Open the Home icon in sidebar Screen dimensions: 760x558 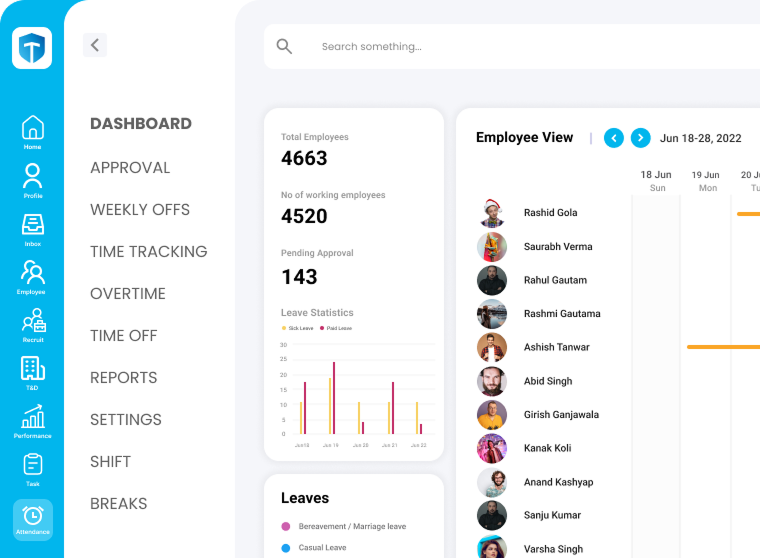coord(32,129)
